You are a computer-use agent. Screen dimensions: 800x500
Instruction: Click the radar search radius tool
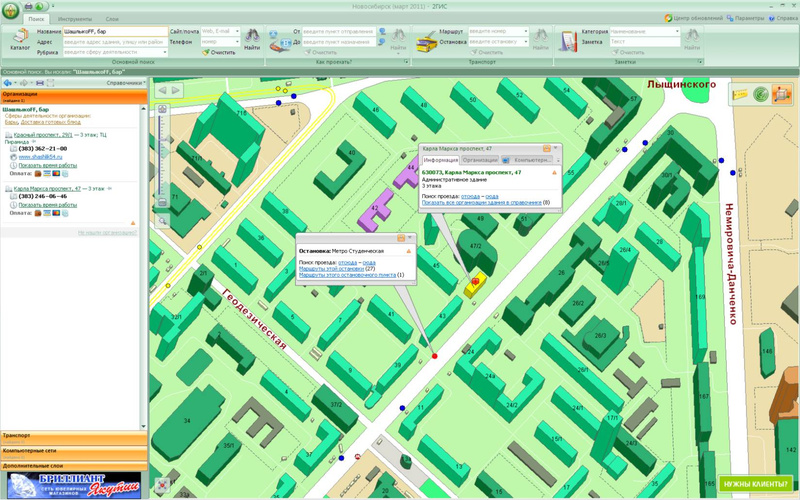click(761, 95)
